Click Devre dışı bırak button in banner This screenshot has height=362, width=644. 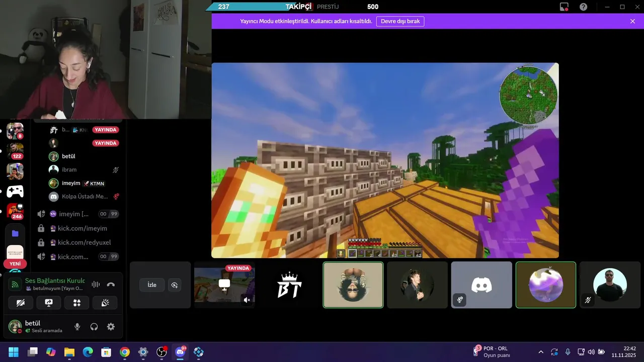tap(400, 21)
